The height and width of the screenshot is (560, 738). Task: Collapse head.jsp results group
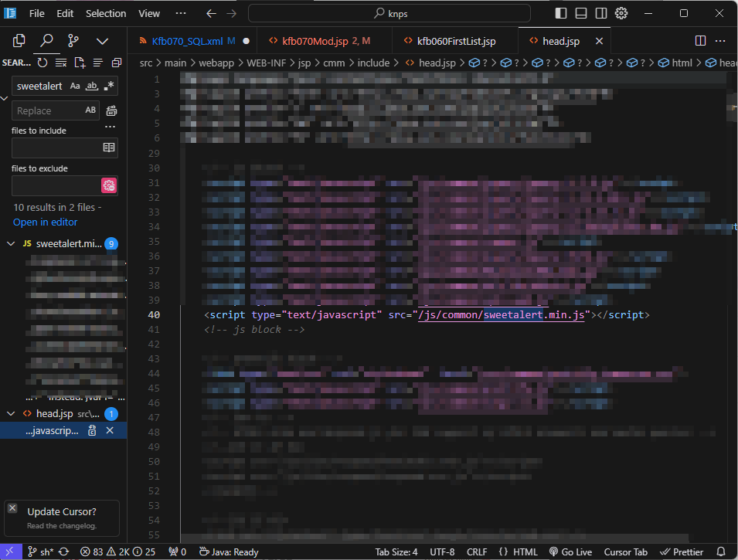[11, 413]
